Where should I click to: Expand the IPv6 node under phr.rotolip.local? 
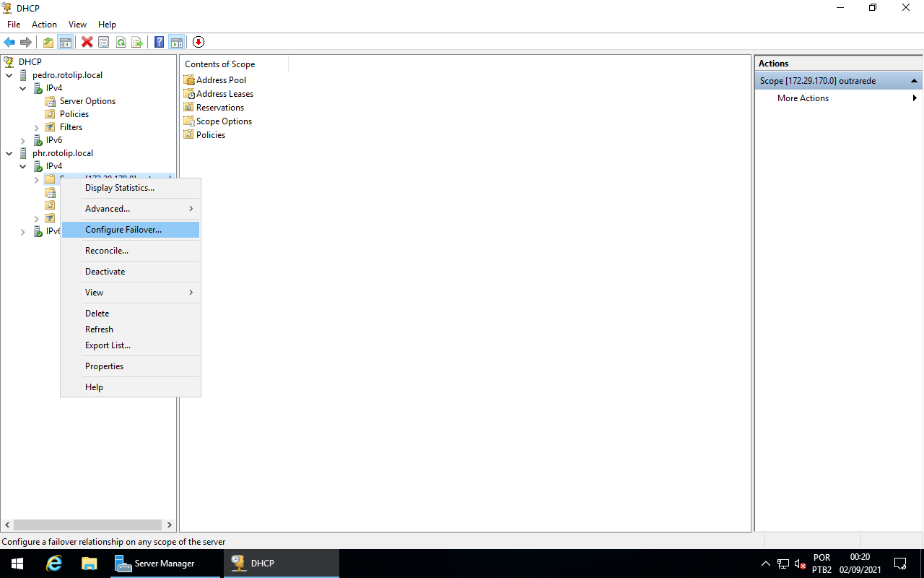[22, 231]
